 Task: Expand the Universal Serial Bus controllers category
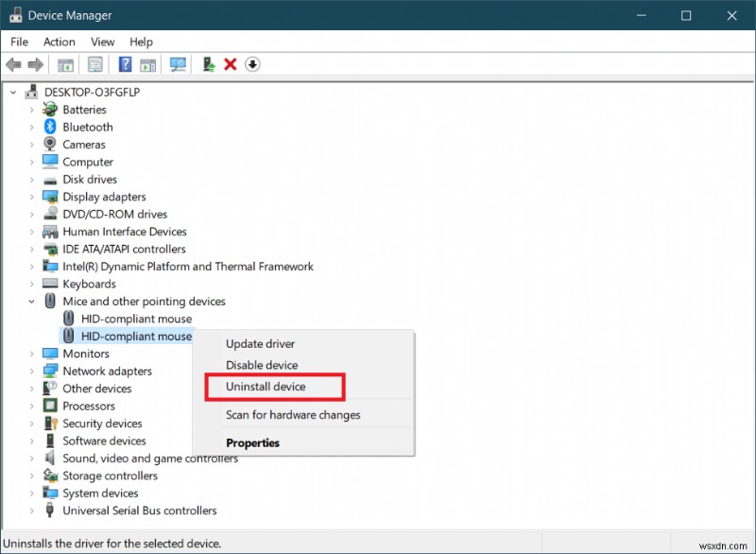click(x=31, y=510)
